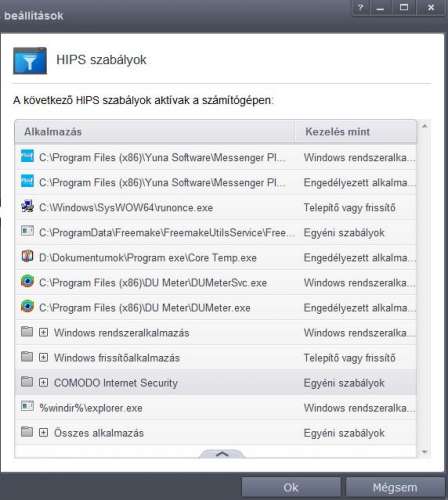
Task: Expand the Windows frissítőalkalmazás group
Action: coord(43,357)
